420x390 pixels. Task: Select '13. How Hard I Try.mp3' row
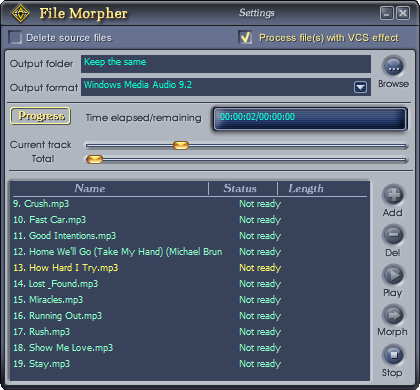(x=190, y=268)
